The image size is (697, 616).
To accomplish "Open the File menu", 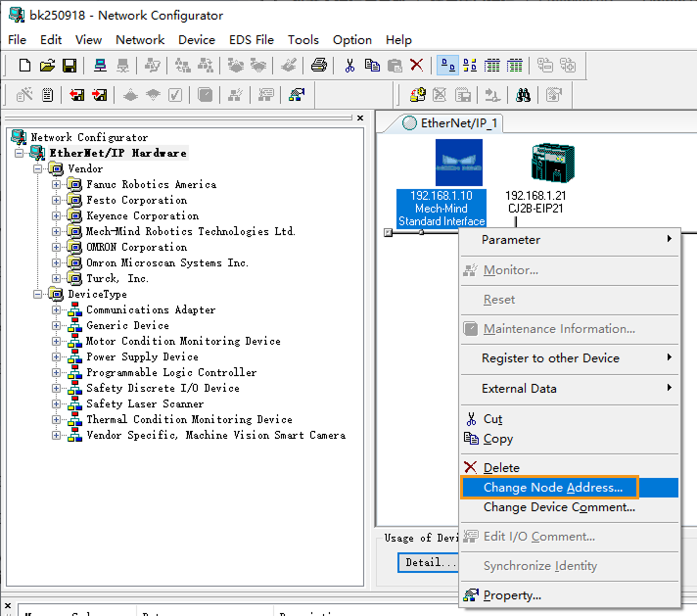I will 17,39.
